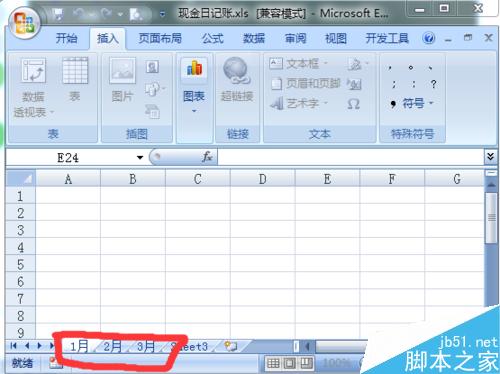Click the macro record status bar icon

pos(55,363)
